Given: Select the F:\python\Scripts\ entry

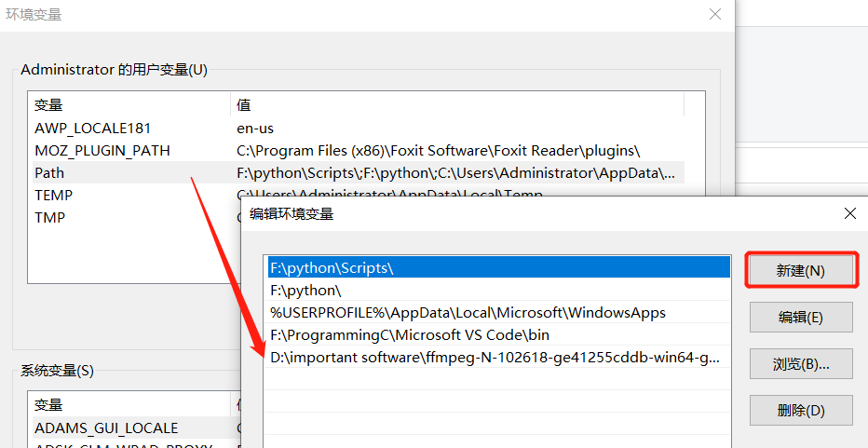Looking at the screenshot, I should 497,267.
